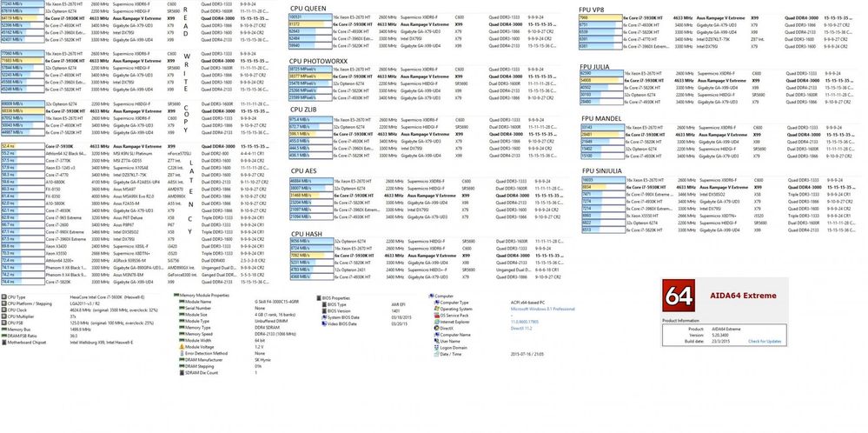This screenshot has width=868, height=433.
Task: Click the FPU SINJULIA heading
Action: coord(602,171)
